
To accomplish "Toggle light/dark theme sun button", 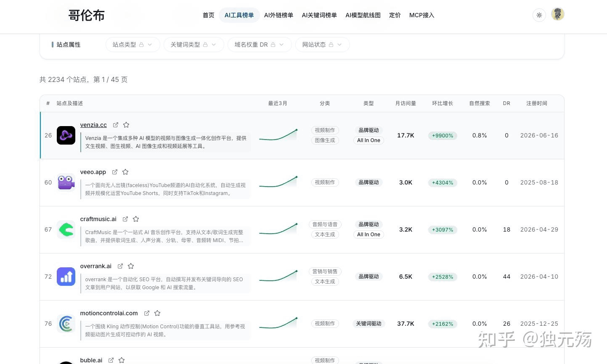I will 539,15.
